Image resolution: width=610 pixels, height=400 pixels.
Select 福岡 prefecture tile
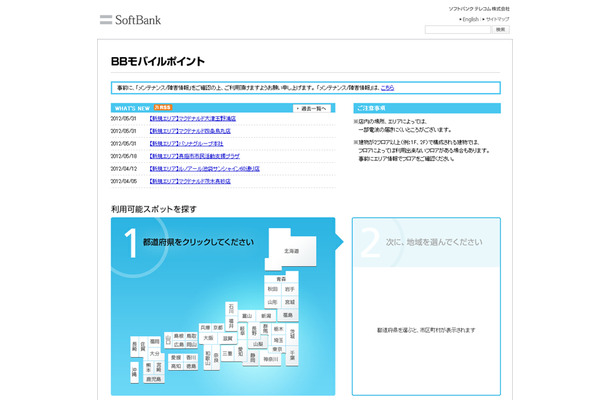click(154, 342)
